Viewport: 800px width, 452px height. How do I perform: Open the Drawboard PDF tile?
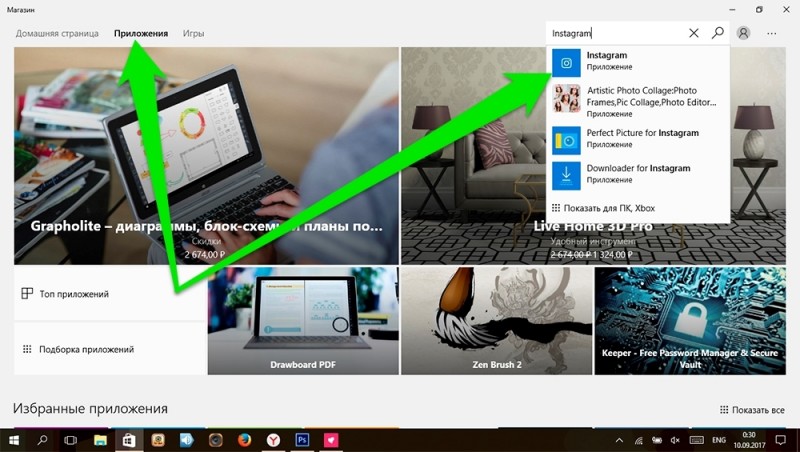click(x=303, y=321)
